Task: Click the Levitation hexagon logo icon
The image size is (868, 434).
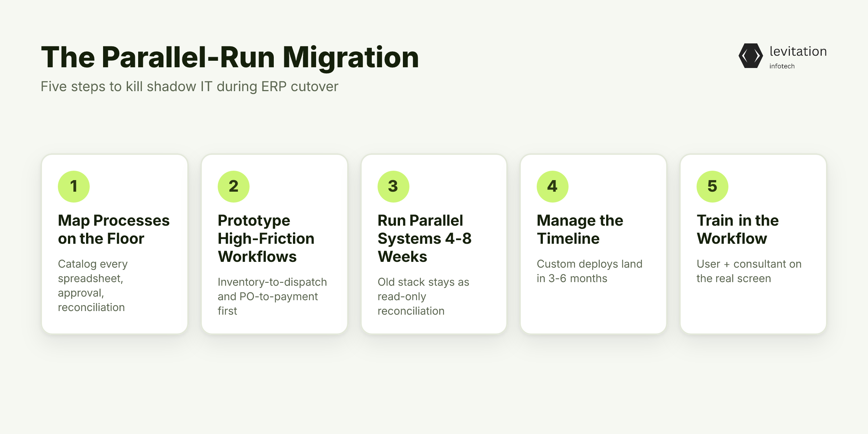Action: click(x=751, y=56)
